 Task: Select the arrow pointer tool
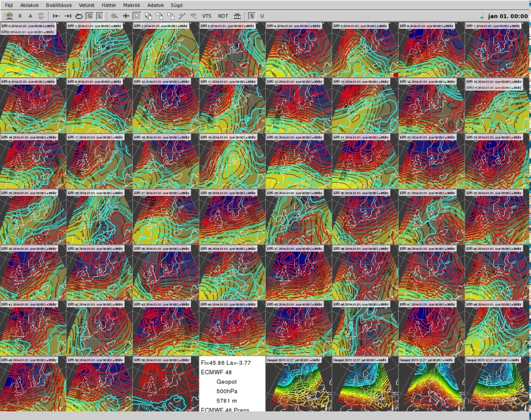coord(137,16)
